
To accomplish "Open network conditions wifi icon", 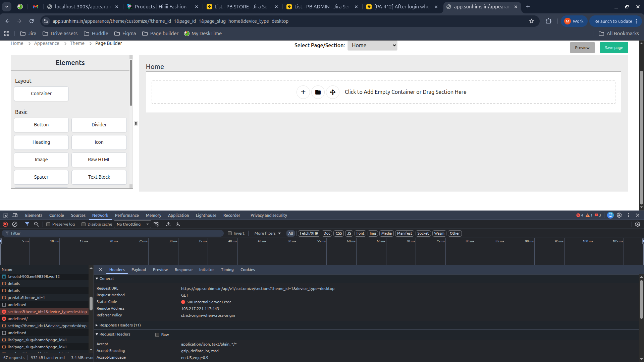I will click(156, 224).
